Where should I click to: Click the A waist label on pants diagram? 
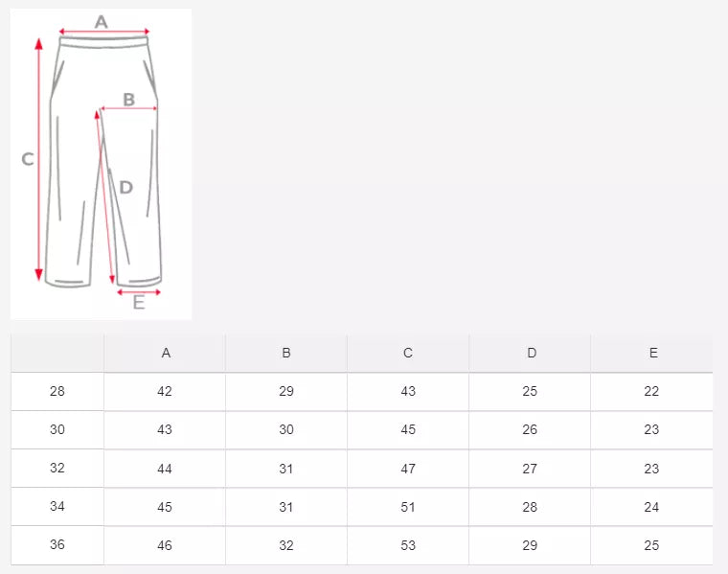coord(102,21)
